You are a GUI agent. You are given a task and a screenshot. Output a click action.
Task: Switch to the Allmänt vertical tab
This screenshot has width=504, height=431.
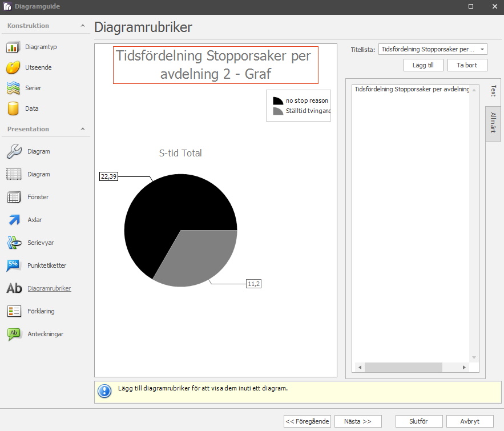tap(493, 123)
